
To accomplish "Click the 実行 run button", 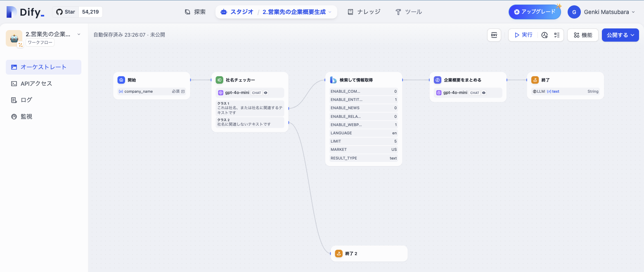I will 523,35.
